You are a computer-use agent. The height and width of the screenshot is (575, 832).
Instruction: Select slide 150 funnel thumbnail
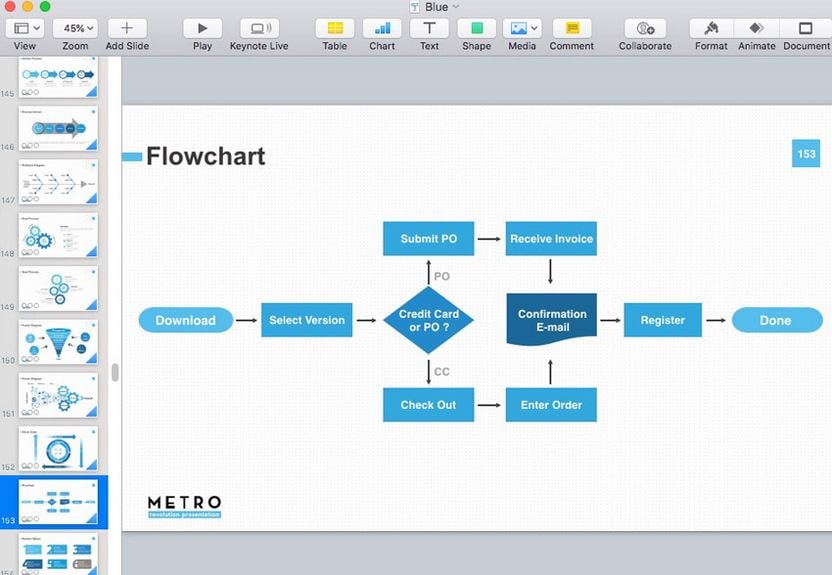click(x=58, y=342)
